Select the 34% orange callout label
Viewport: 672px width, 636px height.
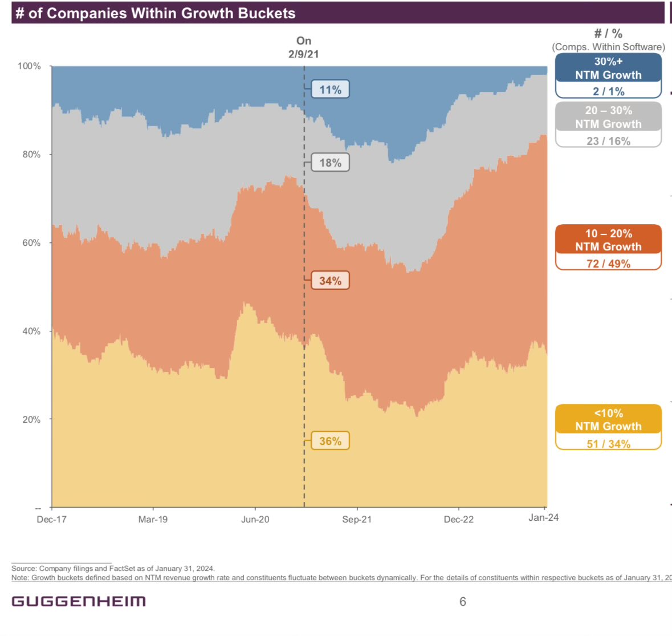(x=330, y=281)
